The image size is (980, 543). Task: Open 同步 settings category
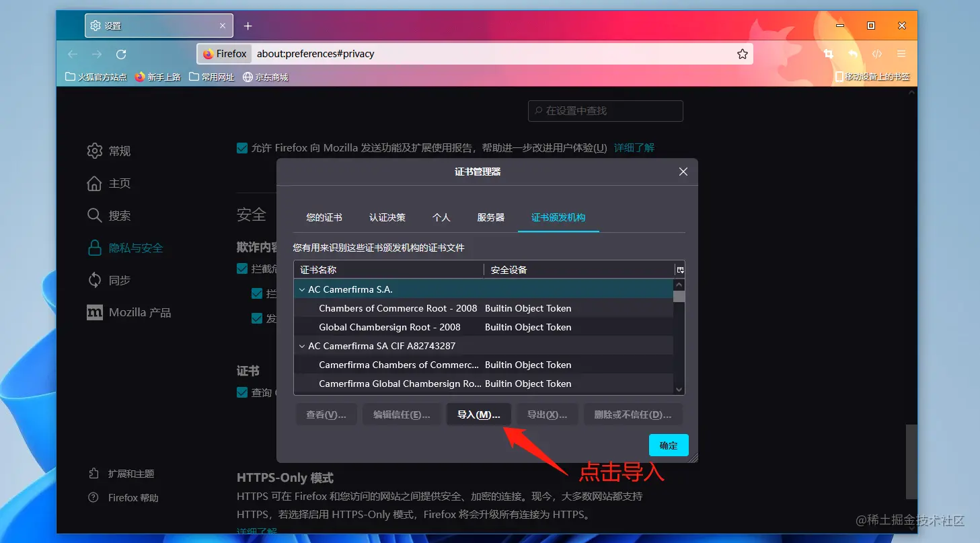point(109,280)
